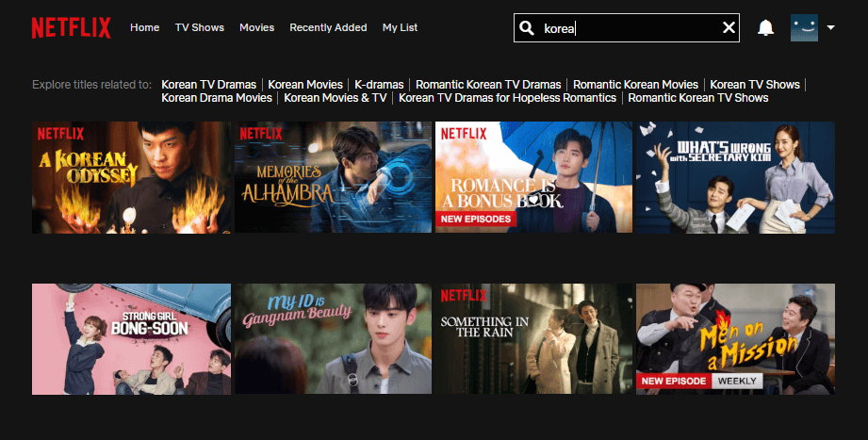Open Something in the Rain thumbnail

coord(533,339)
